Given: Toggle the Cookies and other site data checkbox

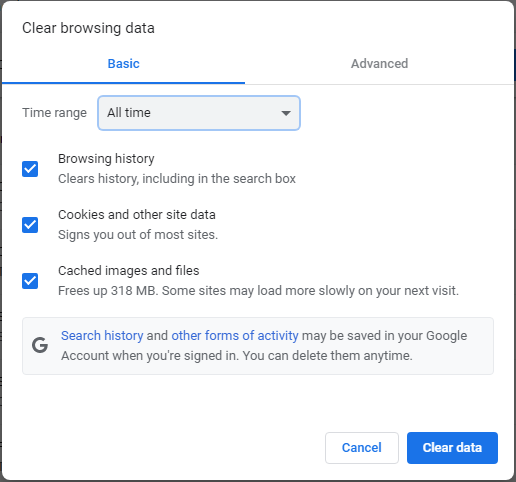Looking at the screenshot, I should tap(30, 225).
